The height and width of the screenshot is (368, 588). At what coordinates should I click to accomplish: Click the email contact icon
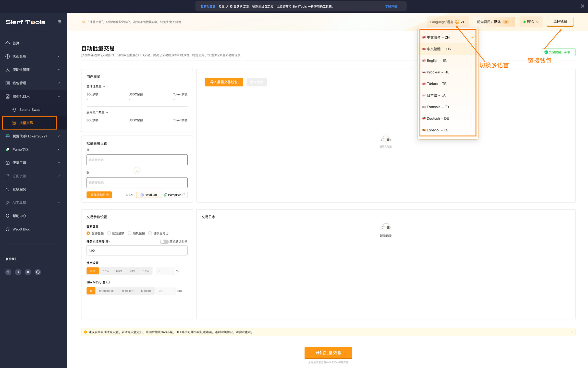pos(28,272)
